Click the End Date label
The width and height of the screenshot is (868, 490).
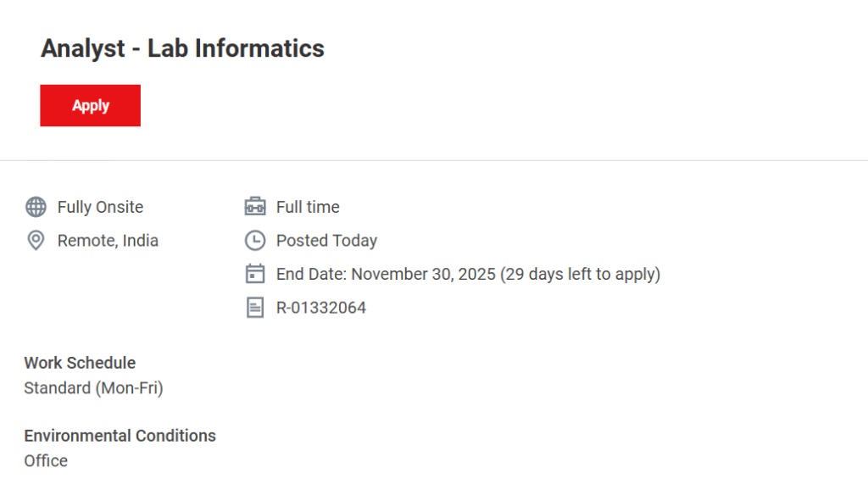click(312, 274)
